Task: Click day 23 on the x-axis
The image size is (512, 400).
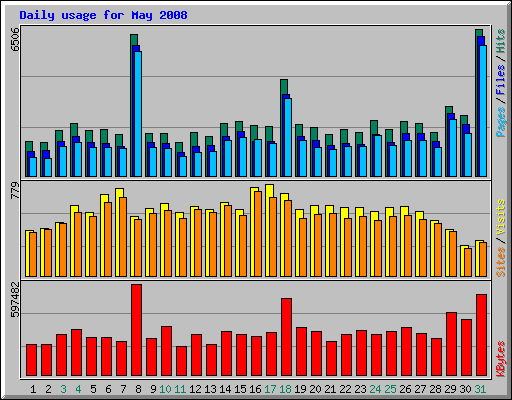Action: click(360, 389)
